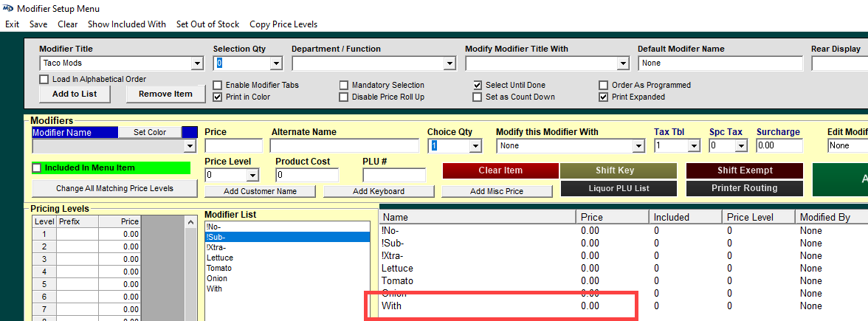Image resolution: width=868 pixels, height=321 pixels.
Task: Select Lettuce in the Modifier List
Action: pyautogui.click(x=220, y=258)
